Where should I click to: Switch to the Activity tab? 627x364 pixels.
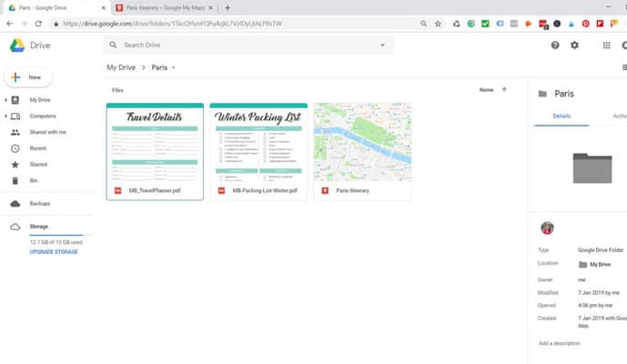click(x=620, y=116)
